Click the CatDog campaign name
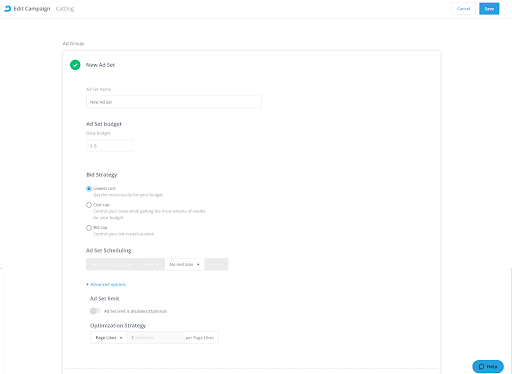 [x=65, y=9]
